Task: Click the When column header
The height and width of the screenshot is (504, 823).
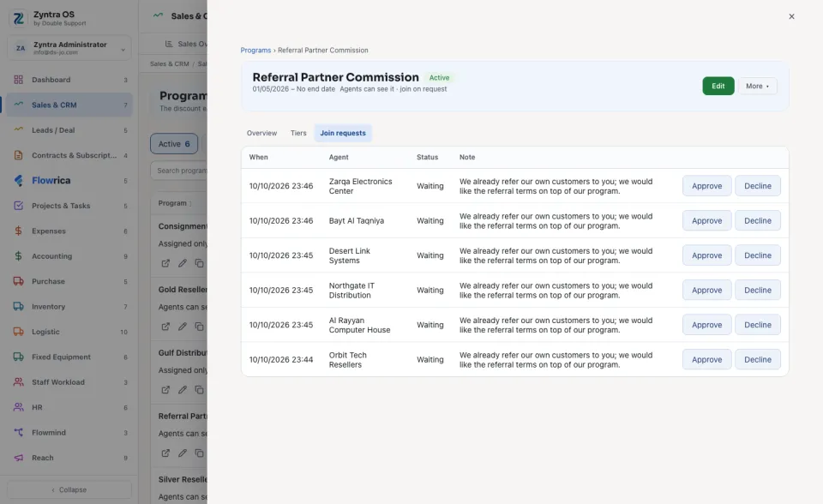Action: (258, 157)
